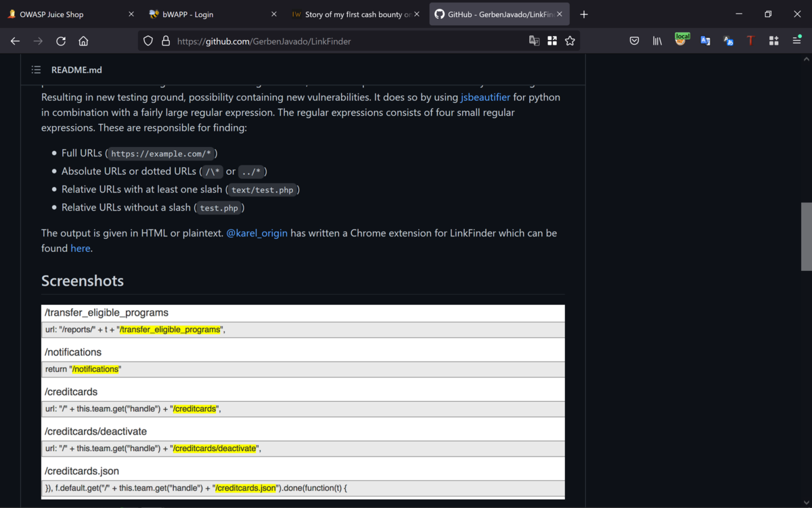
Task: Open the LinkFinder output screenshot image
Action: (303, 402)
